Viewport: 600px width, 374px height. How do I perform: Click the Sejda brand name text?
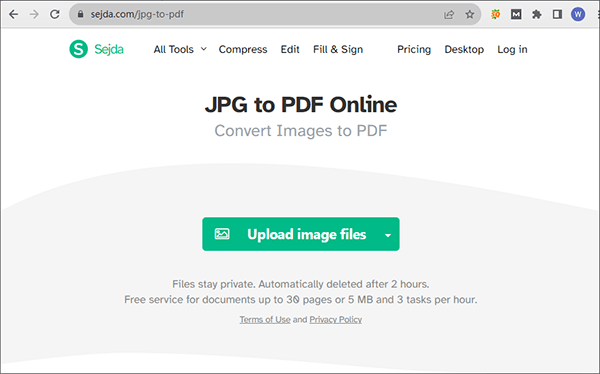pyautogui.click(x=109, y=49)
